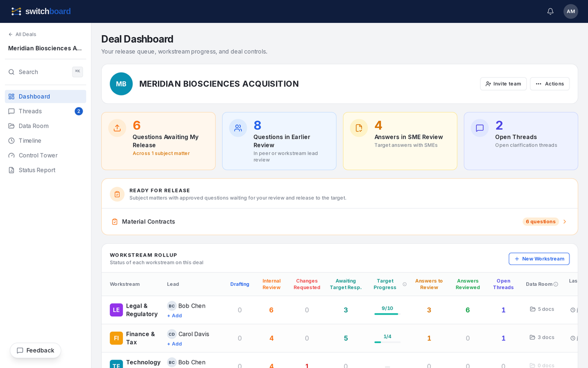Viewport: 588px width, 368px height.
Task: Click the Ready for Release clipboard icon
Action: 117,194
